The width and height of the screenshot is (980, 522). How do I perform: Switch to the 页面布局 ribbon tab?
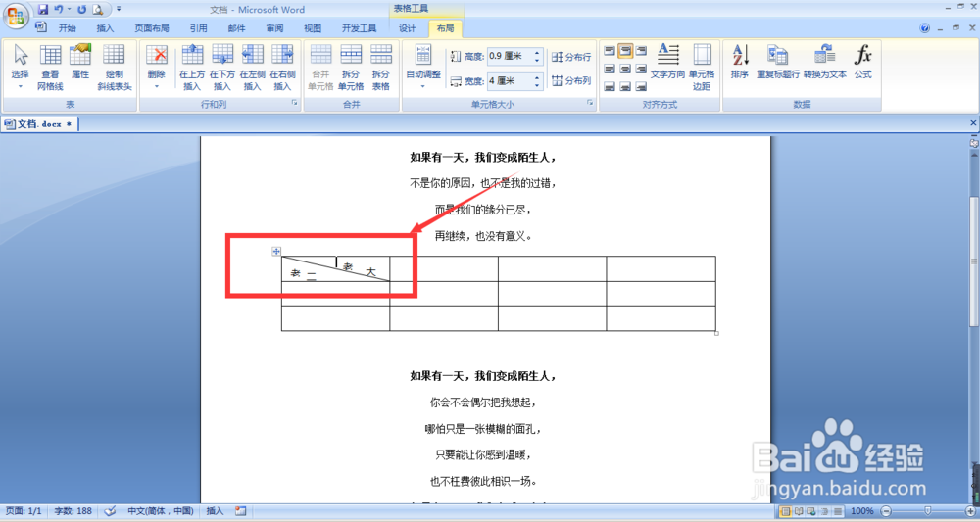click(x=152, y=28)
